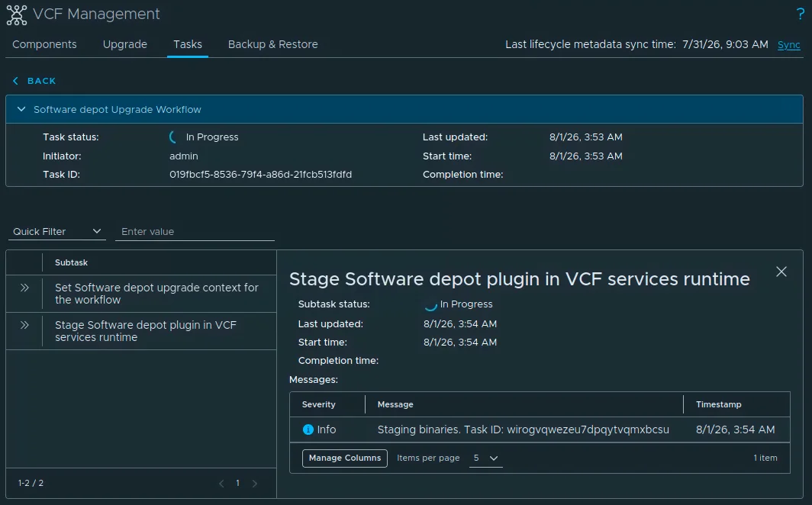Click page number 1 in pagination
This screenshot has width=812, height=505.
click(237, 484)
